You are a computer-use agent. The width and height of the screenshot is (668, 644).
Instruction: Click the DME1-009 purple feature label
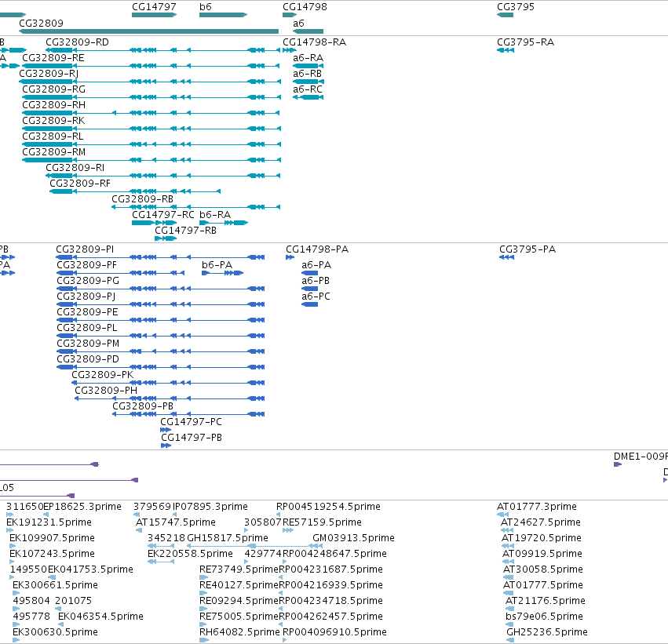pyautogui.click(x=641, y=457)
